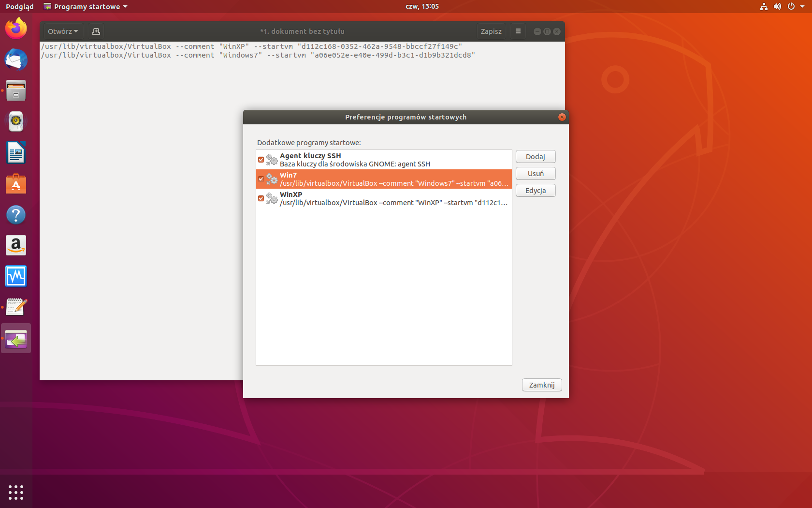Click the first line WinXP command in gedit

pyautogui.click(x=251, y=46)
